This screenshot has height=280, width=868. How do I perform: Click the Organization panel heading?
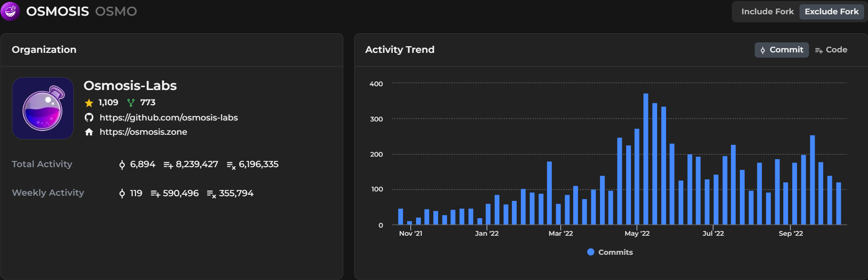[x=44, y=50]
